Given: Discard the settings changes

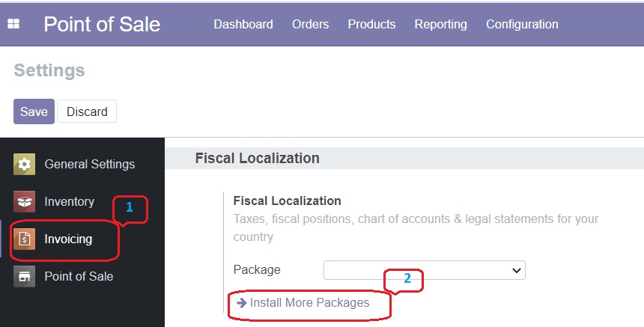Looking at the screenshot, I should coord(87,111).
